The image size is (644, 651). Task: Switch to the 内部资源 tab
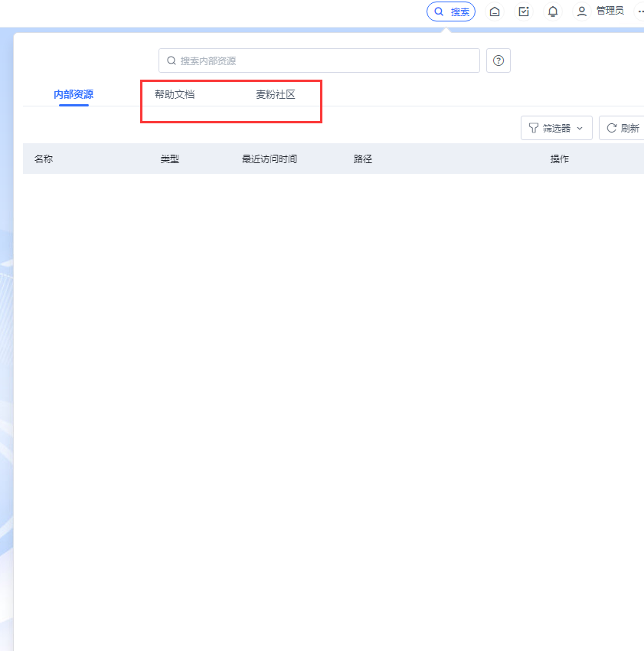tap(74, 95)
